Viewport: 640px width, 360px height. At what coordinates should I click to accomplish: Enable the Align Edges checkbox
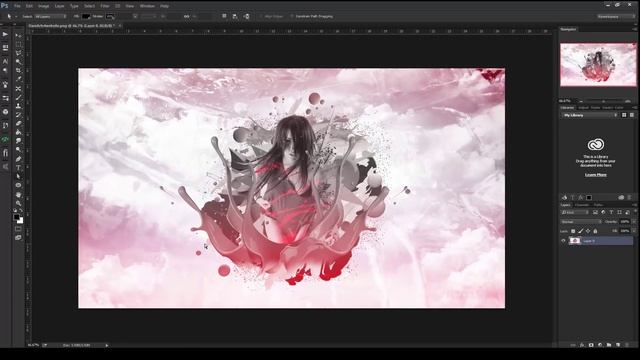[261, 16]
